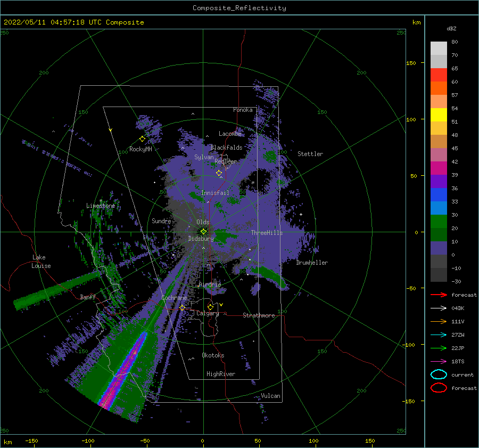Click the Drumheller label

(312, 263)
